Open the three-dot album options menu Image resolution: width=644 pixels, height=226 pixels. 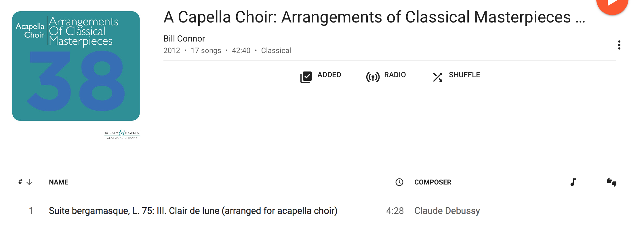[x=619, y=45]
